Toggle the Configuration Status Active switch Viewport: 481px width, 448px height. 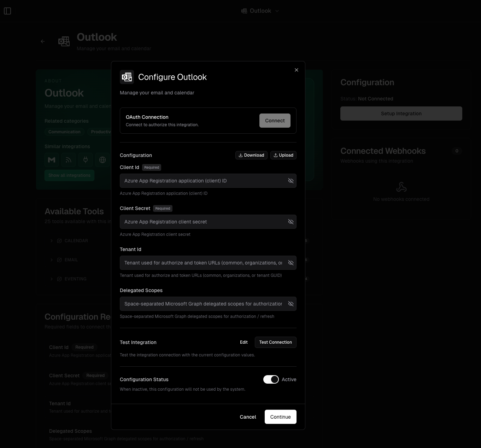(x=271, y=379)
